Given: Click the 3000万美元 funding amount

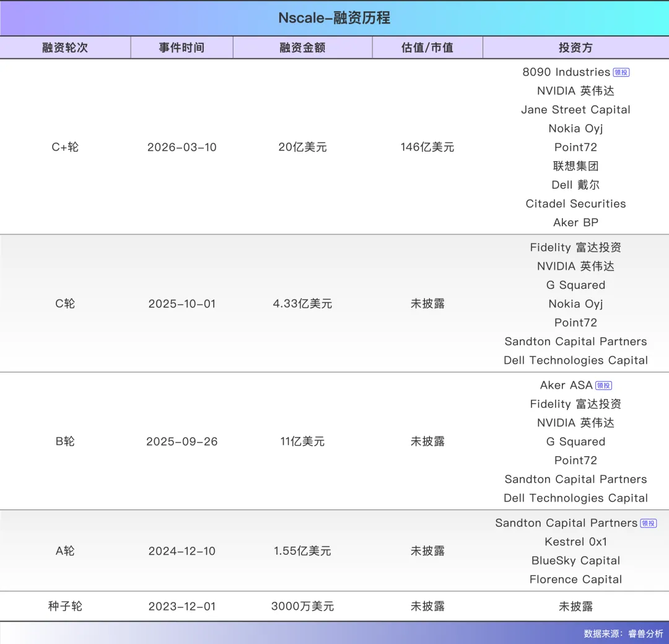Looking at the screenshot, I should pos(302,606).
